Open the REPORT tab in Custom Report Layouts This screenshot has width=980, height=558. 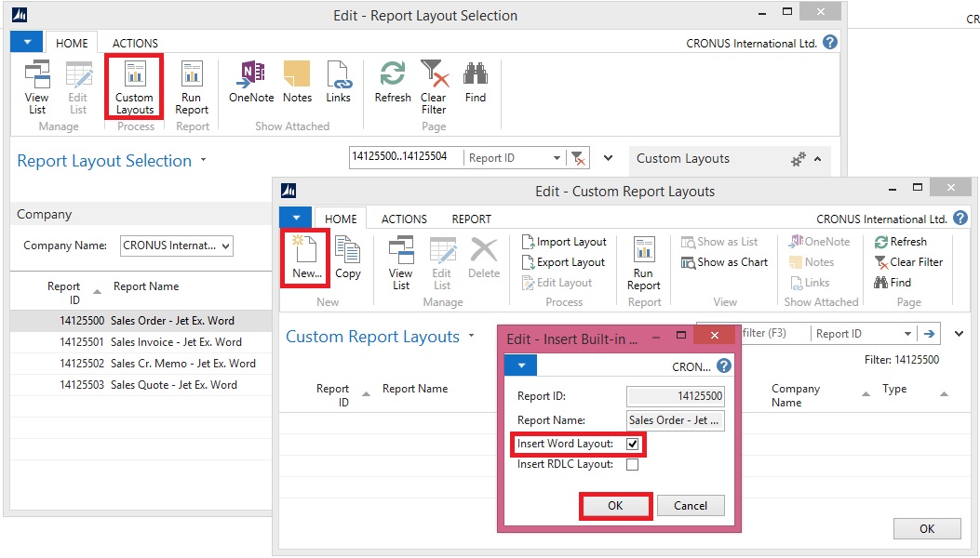coord(471,219)
